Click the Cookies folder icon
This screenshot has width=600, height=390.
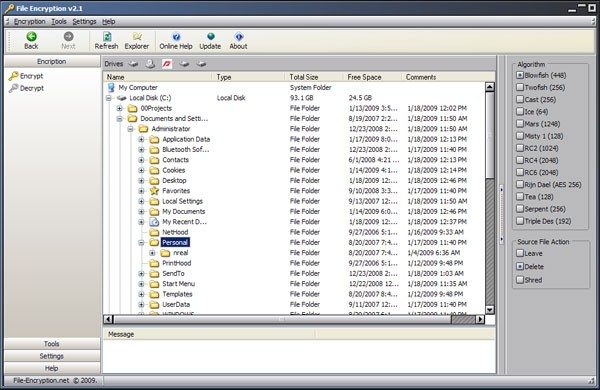tap(154, 170)
